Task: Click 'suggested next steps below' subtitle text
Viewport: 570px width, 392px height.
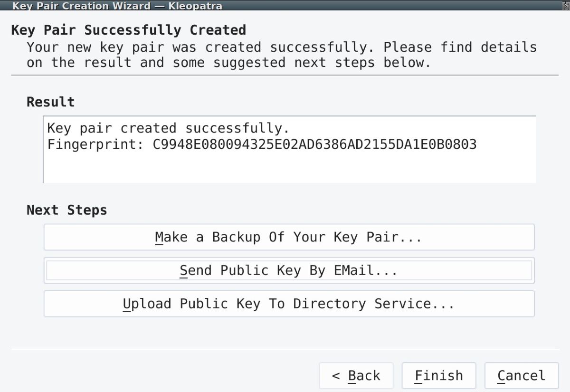Action: (x=322, y=63)
